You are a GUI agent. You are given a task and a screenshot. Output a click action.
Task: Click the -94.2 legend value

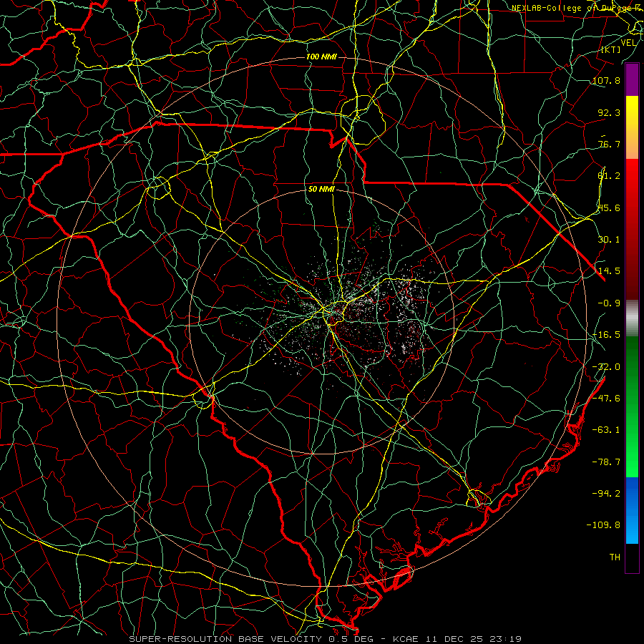606,494
